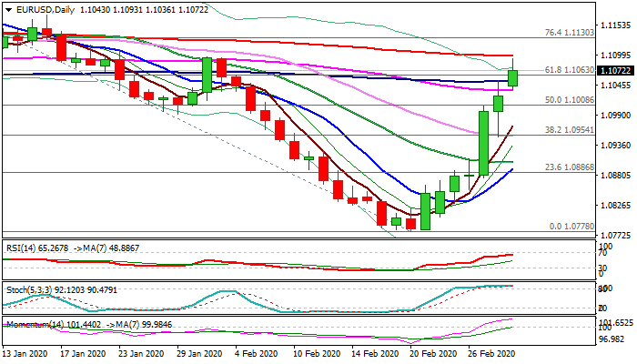Select the 61.8 Fibonacci level label
The height and width of the screenshot is (364, 637).
tap(569, 70)
